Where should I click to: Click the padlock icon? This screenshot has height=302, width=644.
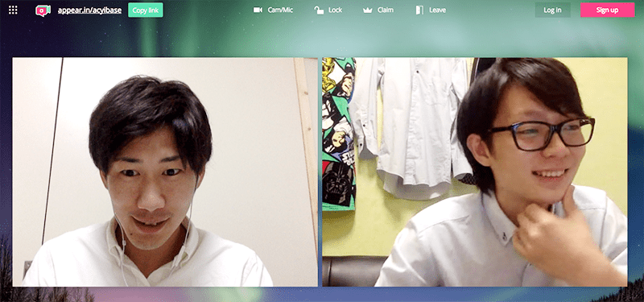click(319, 10)
